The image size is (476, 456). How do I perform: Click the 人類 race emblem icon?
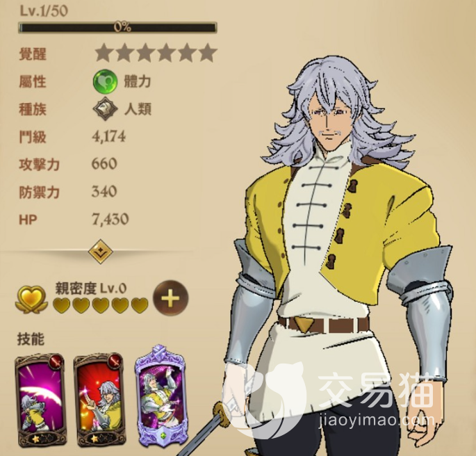(x=105, y=108)
